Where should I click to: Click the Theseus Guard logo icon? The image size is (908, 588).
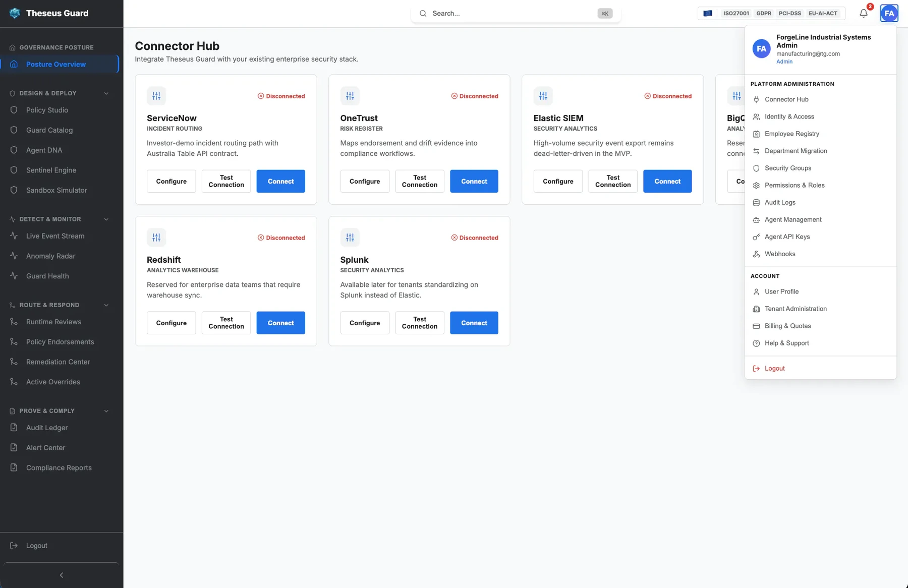15,13
